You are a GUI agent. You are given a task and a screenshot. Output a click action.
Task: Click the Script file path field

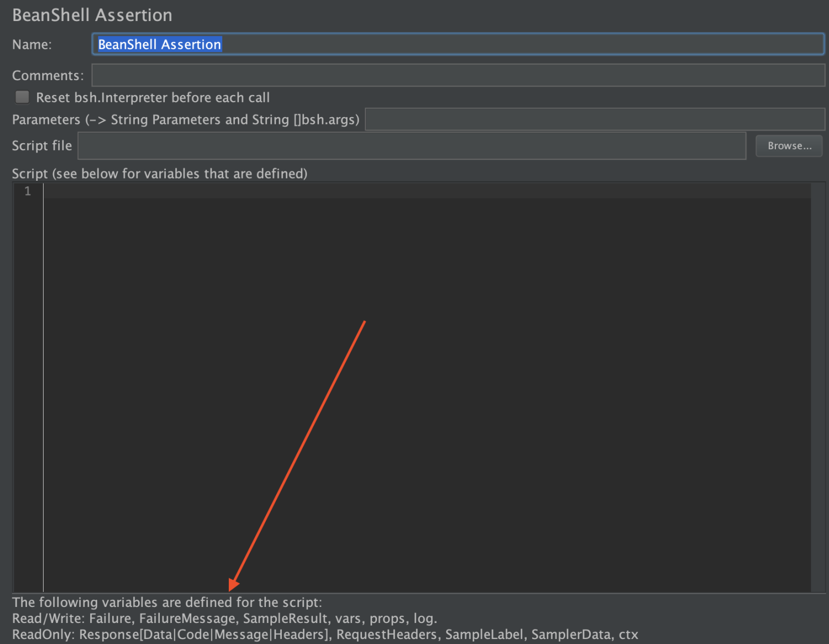point(412,146)
